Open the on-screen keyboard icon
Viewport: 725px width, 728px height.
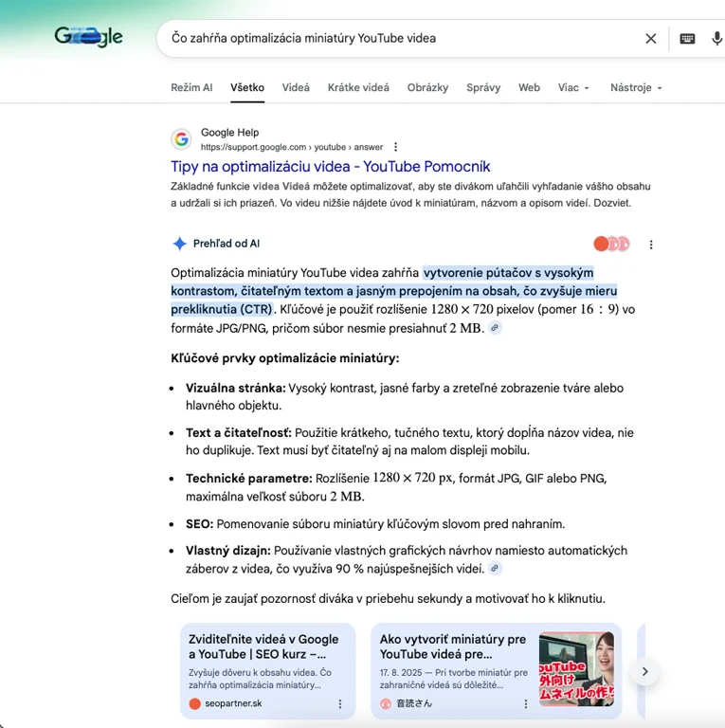688,39
